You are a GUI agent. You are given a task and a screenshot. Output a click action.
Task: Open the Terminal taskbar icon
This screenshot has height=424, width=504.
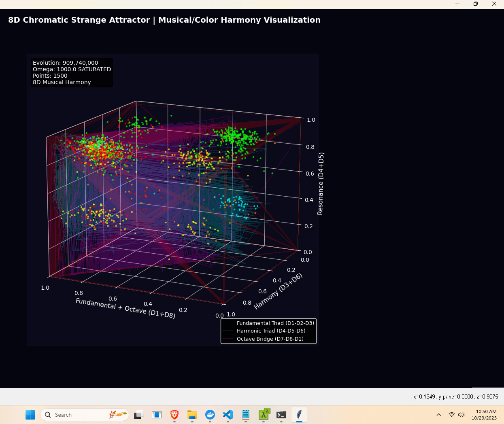point(281,415)
